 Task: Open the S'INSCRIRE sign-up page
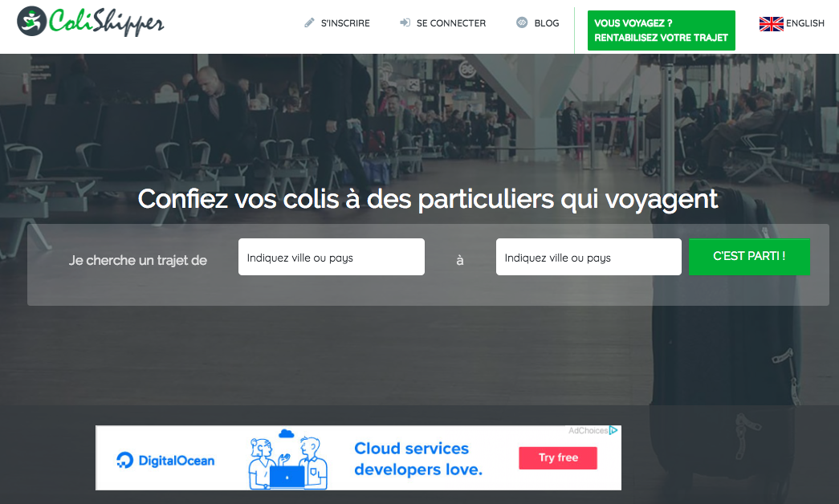[x=345, y=23]
